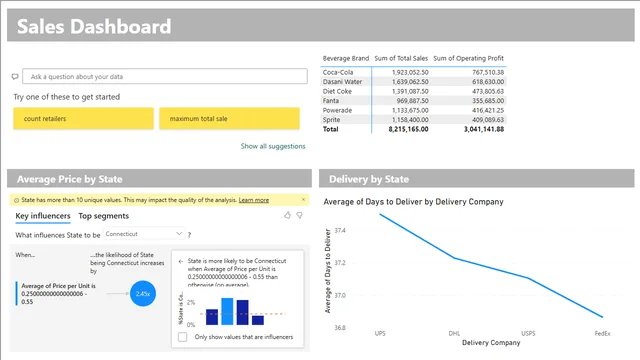This screenshot has width=640, height=360.
Task: Select the Coca-Cola table row
Action: tap(413, 72)
